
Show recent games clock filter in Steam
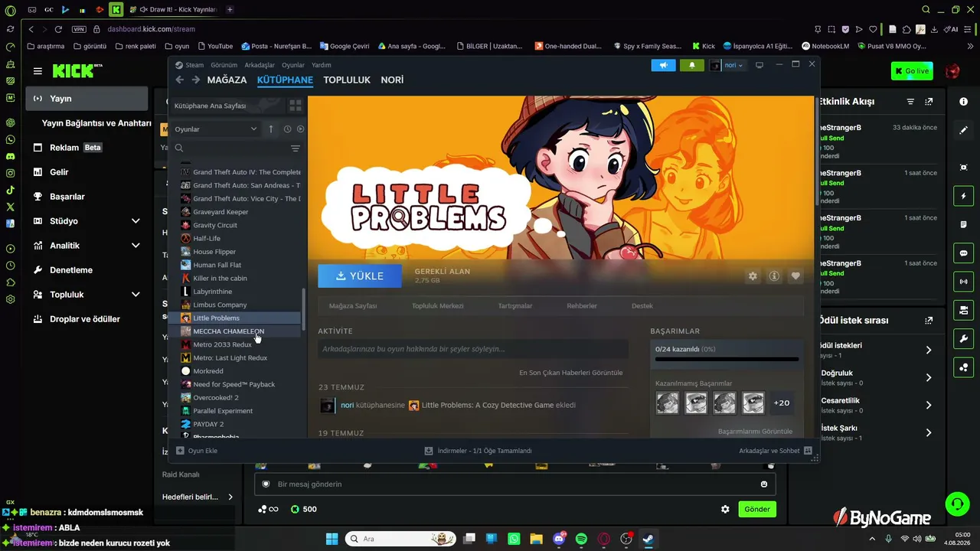pyautogui.click(x=287, y=129)
